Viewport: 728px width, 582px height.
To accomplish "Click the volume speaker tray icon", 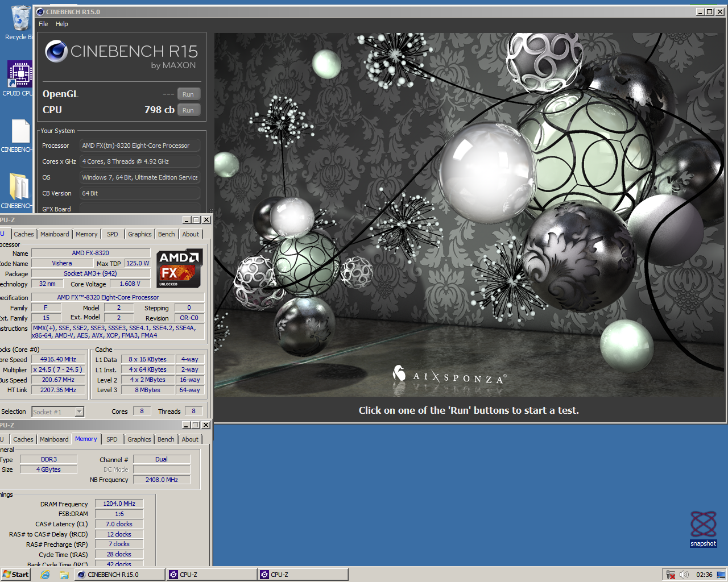I will point(684,575).
